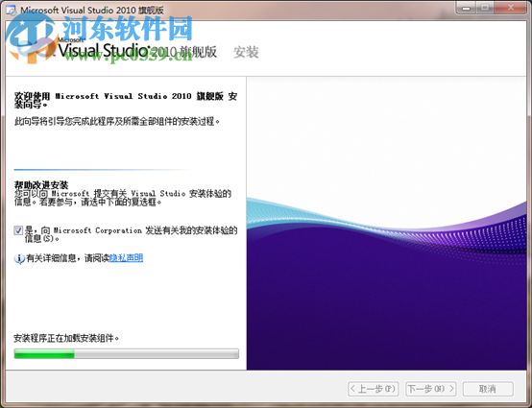
Task: Click the heading 帮助改进安装
Action: tap(41, 185)
